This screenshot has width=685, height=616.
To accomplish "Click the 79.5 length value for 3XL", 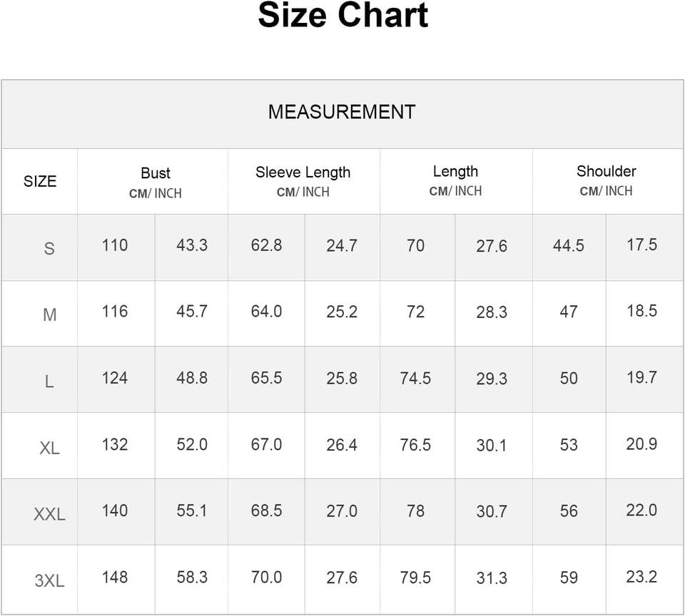I will pos(415,577).
